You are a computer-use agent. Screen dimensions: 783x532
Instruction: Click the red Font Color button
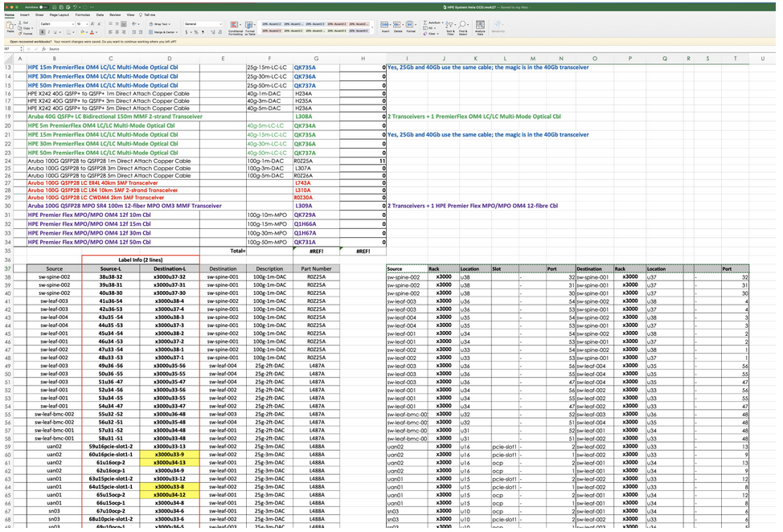pos(92,32)
